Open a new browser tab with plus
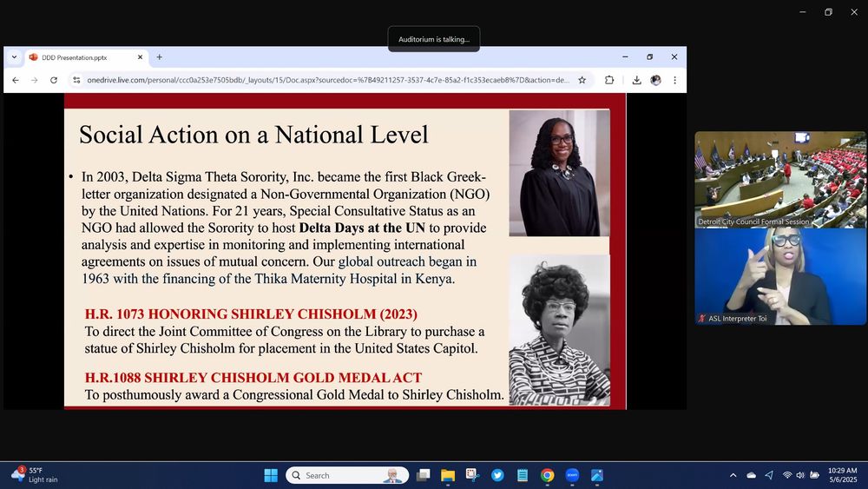The width and height of the screenshot is (868, 489). [160, 57]
